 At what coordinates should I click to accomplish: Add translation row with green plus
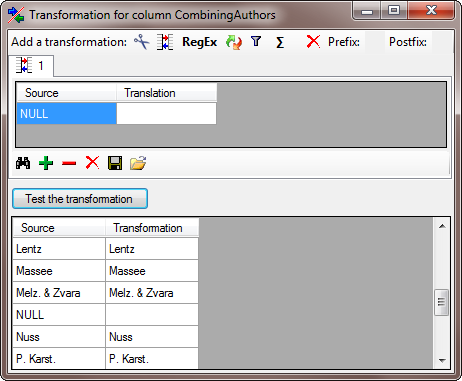click(x=46, y=163)
